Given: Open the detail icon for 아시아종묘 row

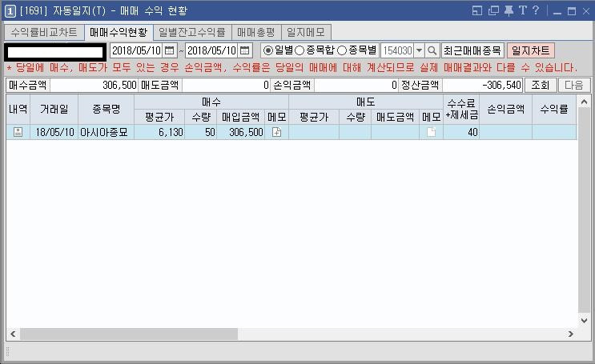Looking at the screenshot, I should 18,132.
